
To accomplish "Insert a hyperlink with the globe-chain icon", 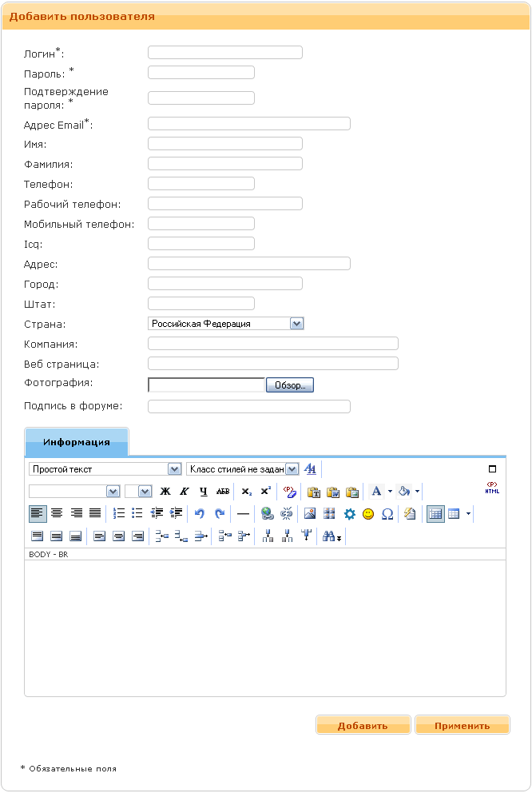I will (x=268, y=514).
